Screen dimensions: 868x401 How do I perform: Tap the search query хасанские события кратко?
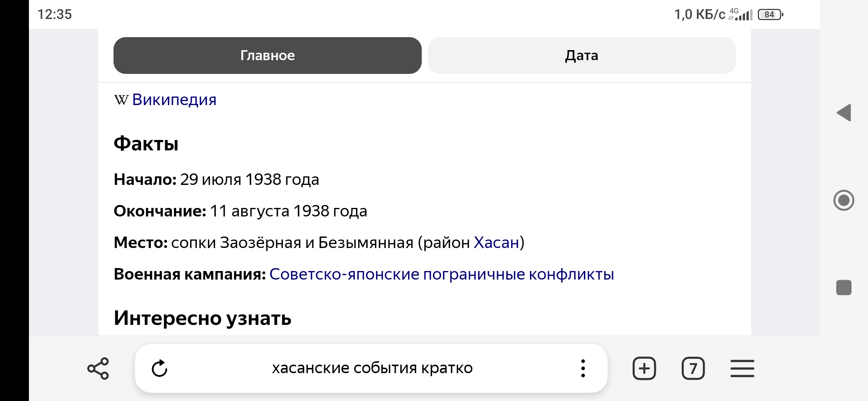point(372,368)
